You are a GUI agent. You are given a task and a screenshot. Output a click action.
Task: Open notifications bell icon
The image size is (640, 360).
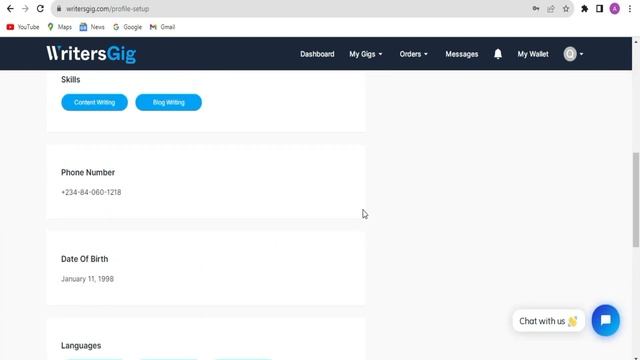[x=498, y=54]
